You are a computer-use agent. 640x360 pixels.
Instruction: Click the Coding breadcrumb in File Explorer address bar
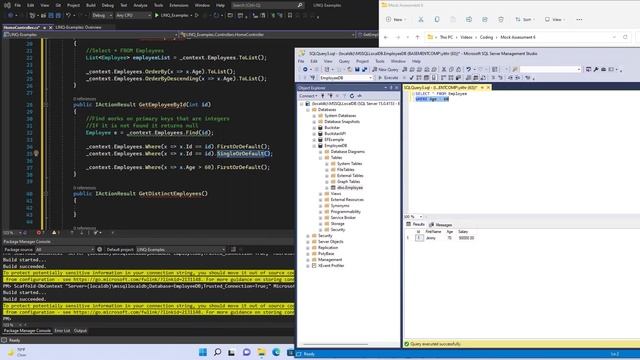(x=486, y=37)
